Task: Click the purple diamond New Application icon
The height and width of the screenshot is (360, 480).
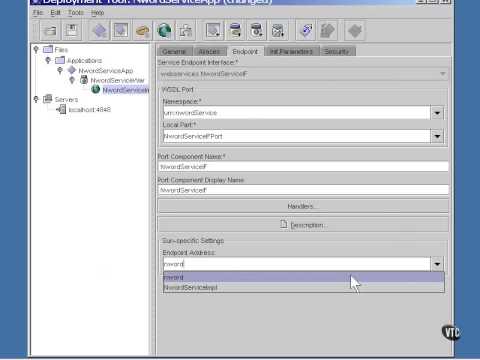Action: (99, 31)
